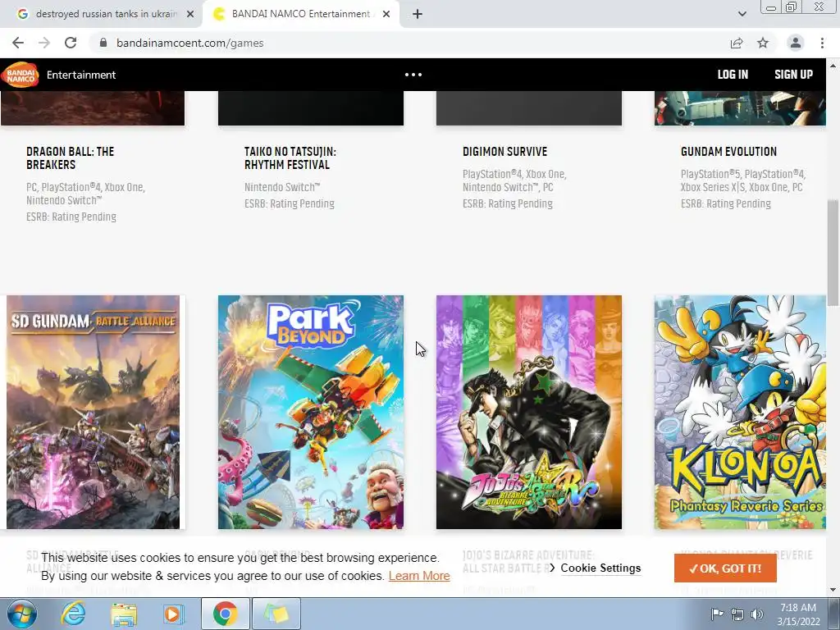
Task: Click the Gundam Evolution image strip
Action: pyautogui.click(x=740, y=108)
